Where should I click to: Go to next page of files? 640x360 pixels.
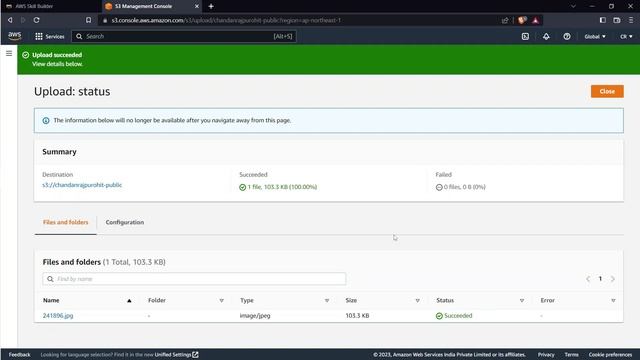(x=613, y=279)
